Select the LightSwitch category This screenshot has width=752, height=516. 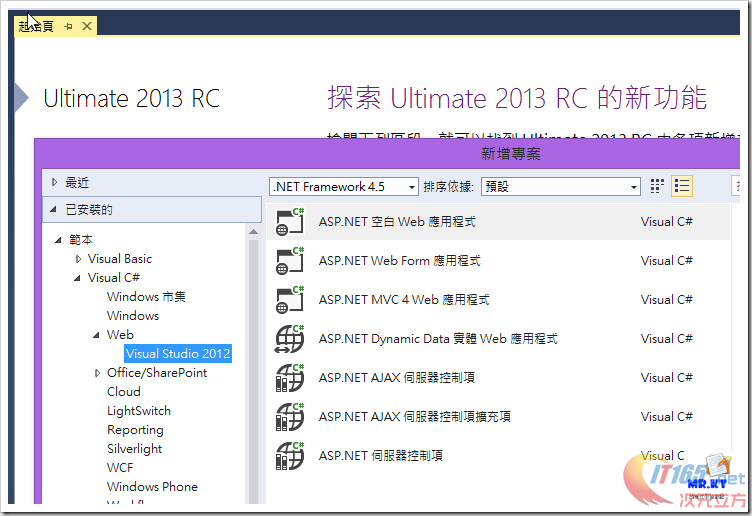[139, 411]
